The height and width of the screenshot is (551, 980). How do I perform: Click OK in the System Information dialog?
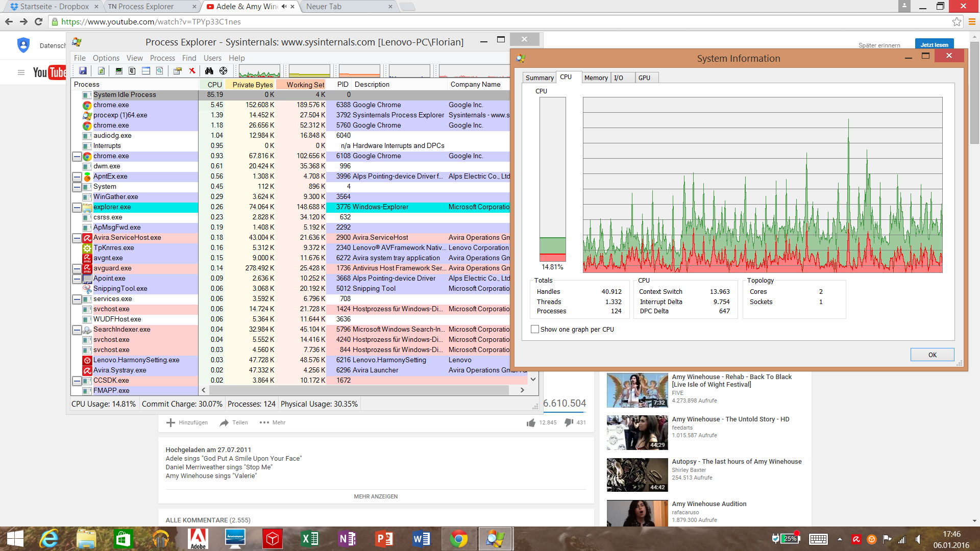pos(932,355)
